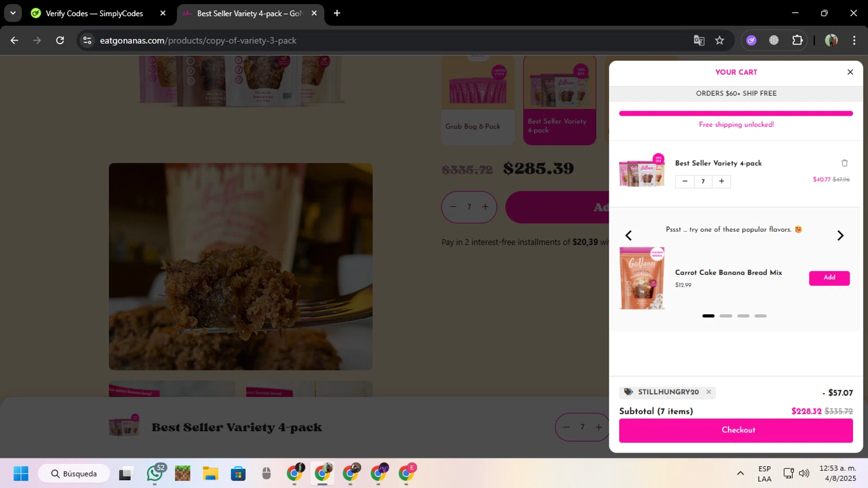868x488 pixels.
Task: Open Windows Start menu
Action: coord(21,474)
